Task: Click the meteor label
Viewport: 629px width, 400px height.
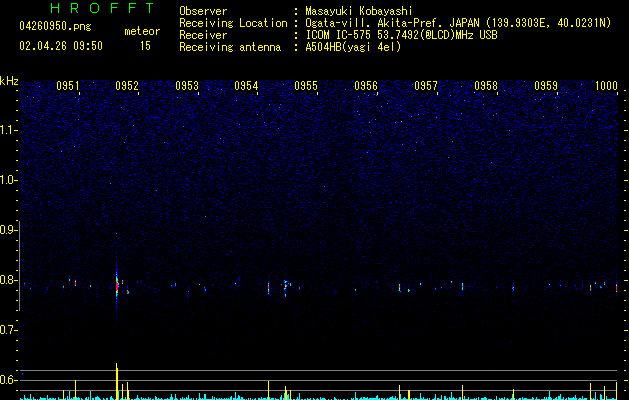Action: 142,31
